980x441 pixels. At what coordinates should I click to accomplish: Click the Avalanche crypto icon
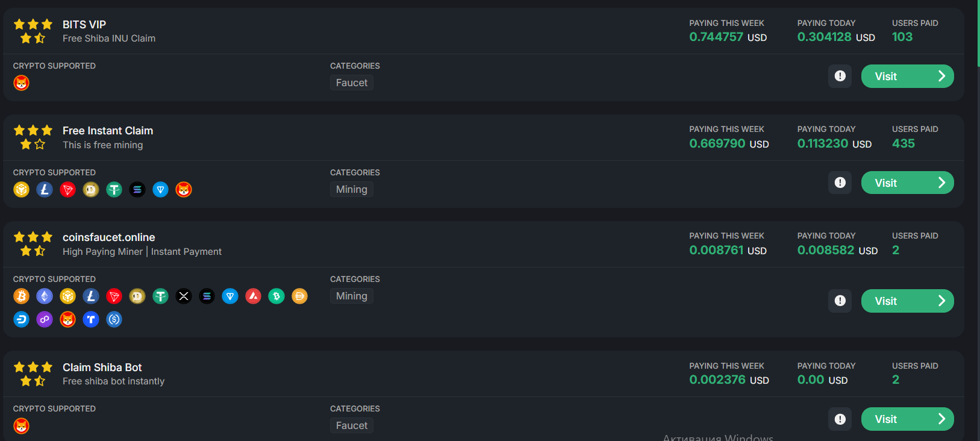click(254, 296)
